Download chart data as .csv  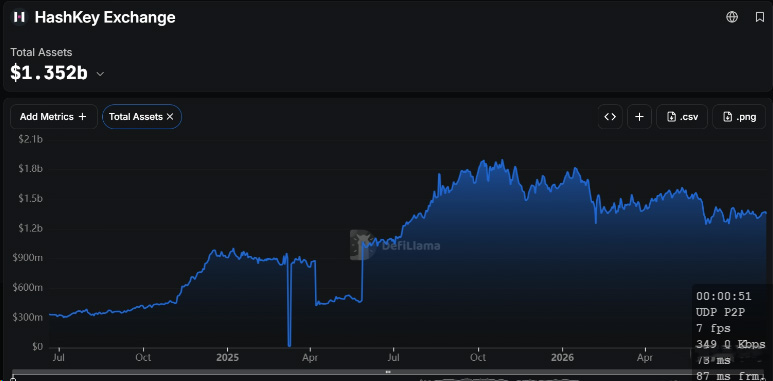pyautogui.click(x=682, y=117)
